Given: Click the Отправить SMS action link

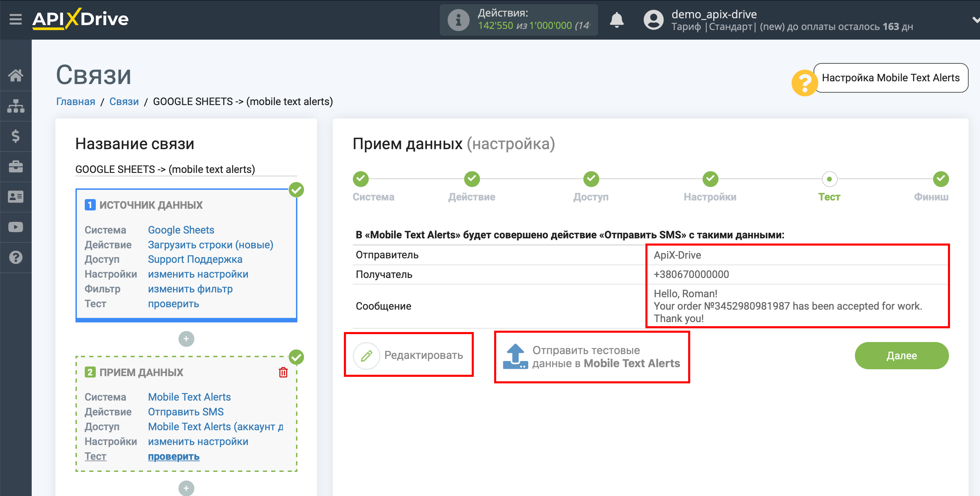Looking at the screenshot, I should 186,412.
